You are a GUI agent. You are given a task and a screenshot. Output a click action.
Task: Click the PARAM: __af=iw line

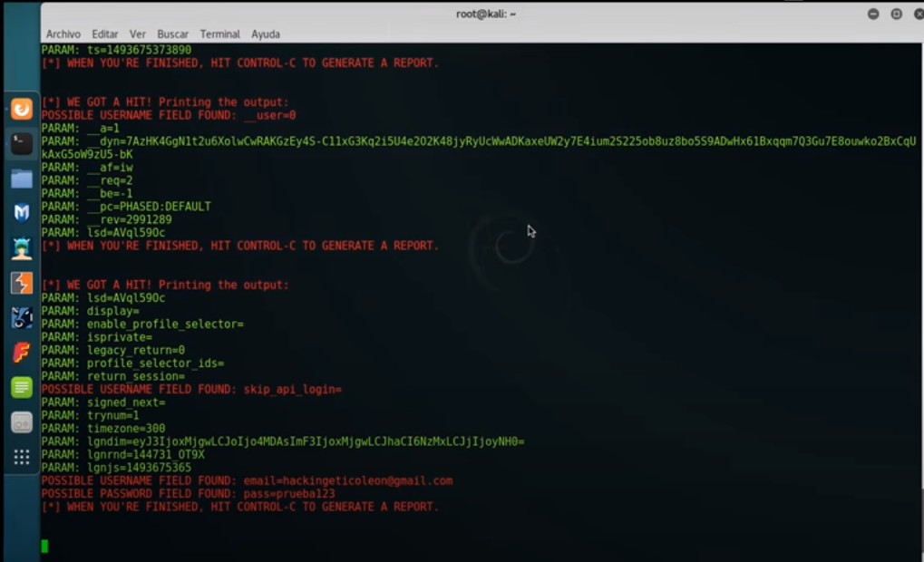point(87,168)
